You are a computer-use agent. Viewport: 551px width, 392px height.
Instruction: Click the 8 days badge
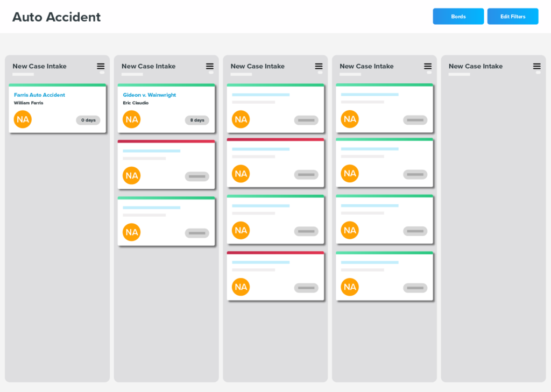(197, 120)
